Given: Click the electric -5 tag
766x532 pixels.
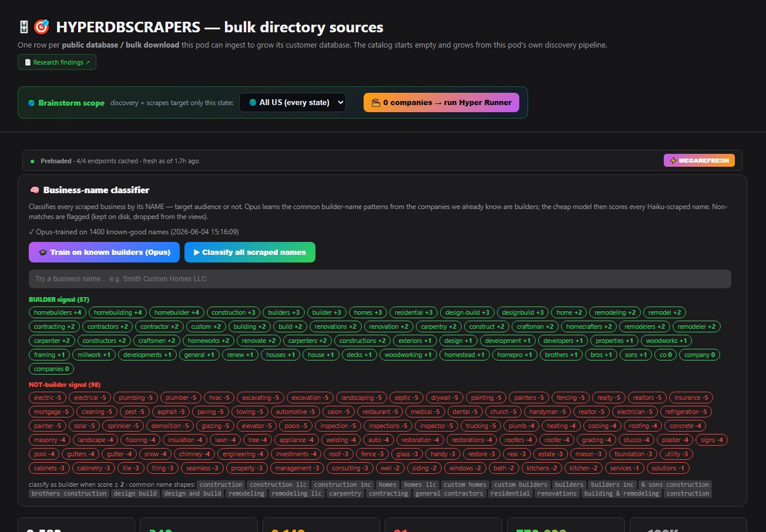Looking at the screenshot, I should pyautogui.click(x=48, y=398).
